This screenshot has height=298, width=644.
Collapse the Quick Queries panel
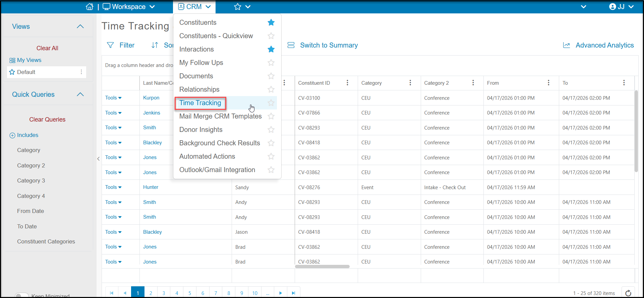(80, 94)
